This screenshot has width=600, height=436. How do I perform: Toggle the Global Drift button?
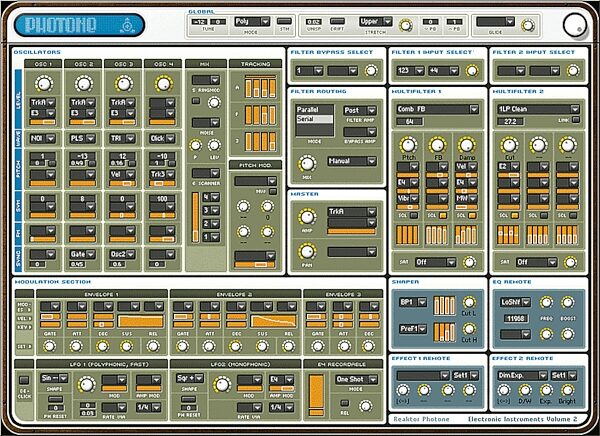click(337, 21)
